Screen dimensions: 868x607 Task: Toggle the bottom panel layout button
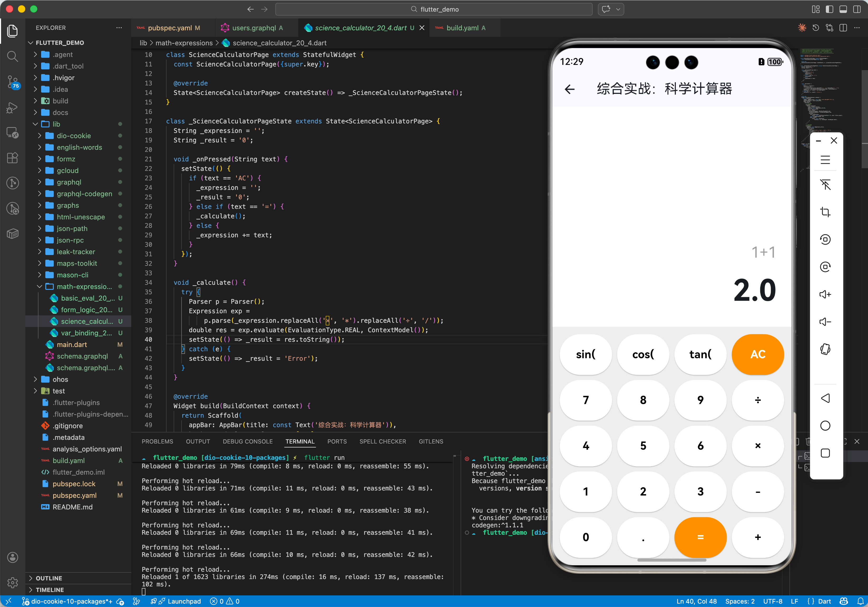click(x=843, y=9)
